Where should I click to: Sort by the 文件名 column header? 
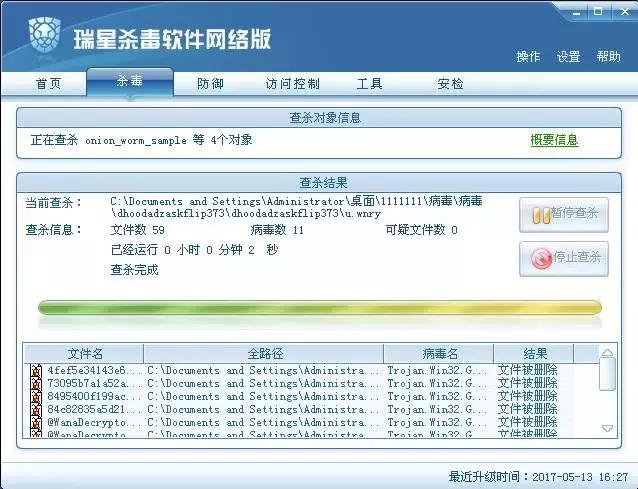(x=84, y=353)
